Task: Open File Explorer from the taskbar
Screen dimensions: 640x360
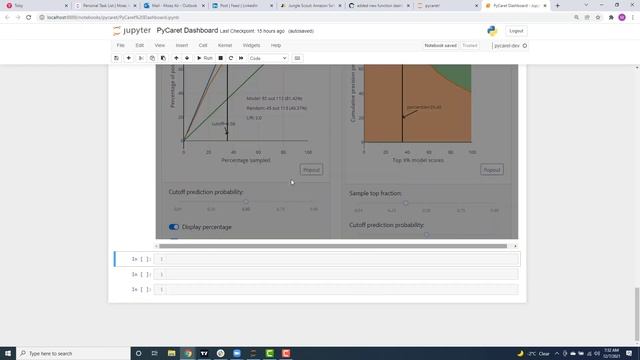Action: [x=171, y=353]
